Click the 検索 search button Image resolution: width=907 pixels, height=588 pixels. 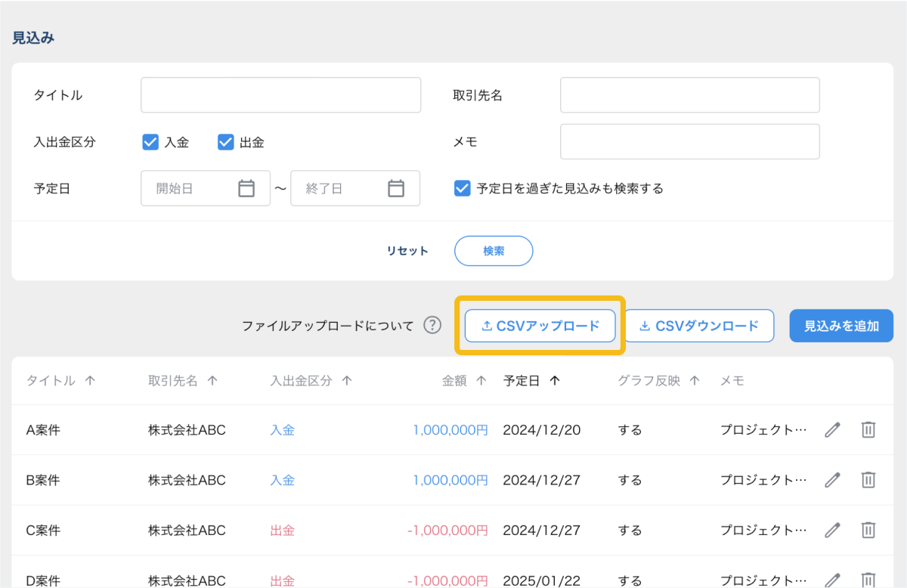click(x=494, y=251)
